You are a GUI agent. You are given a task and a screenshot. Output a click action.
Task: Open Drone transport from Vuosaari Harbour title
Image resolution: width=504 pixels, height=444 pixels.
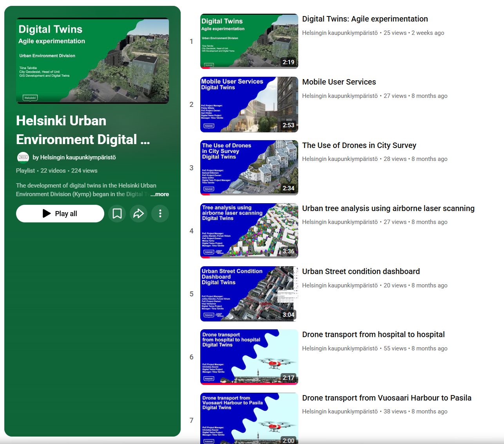point(386,398)
